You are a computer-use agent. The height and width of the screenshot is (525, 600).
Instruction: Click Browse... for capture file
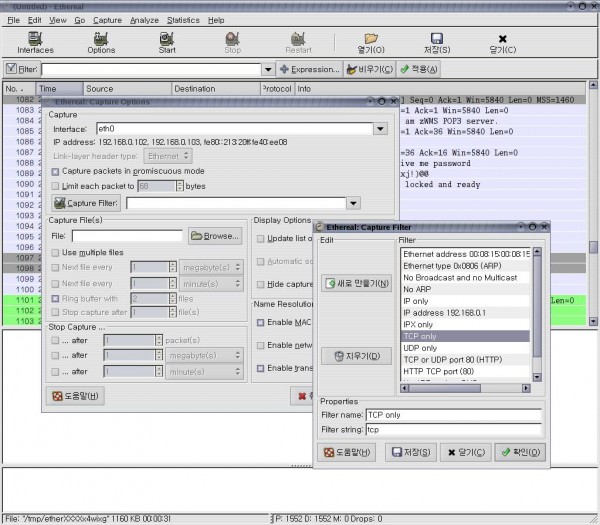pos(215,236)
